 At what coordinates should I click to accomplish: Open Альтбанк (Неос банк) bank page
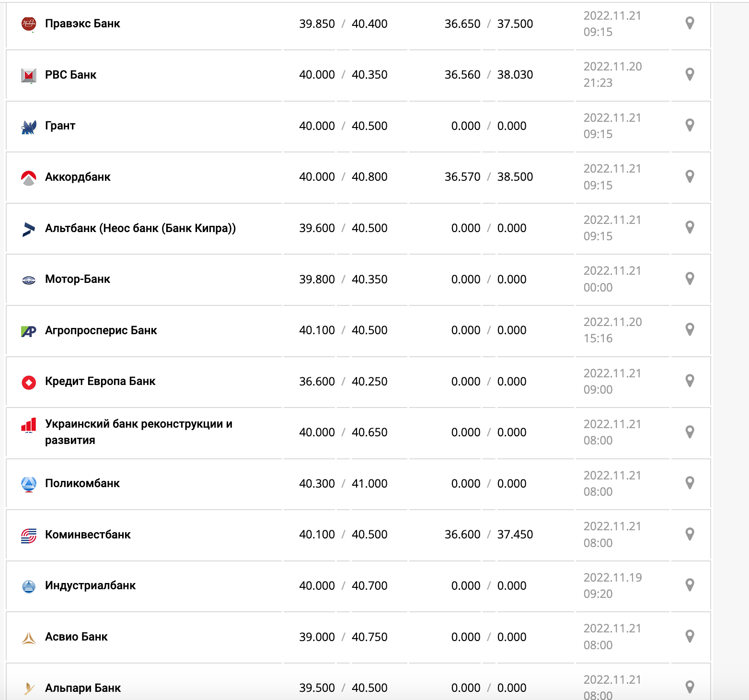tap(140, 228)
